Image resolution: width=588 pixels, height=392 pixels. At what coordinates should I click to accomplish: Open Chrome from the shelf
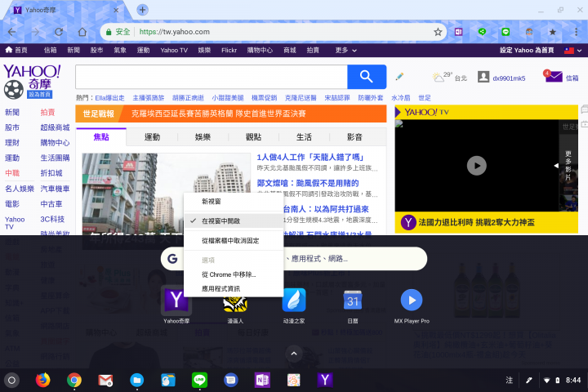(74, 380)
